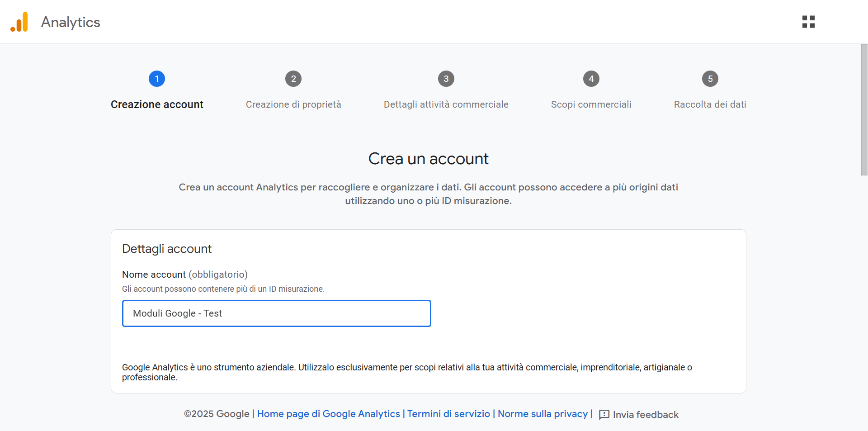
Task: Select step 4 circle Scopi commerciali
Action: click(x=591, y=78)
